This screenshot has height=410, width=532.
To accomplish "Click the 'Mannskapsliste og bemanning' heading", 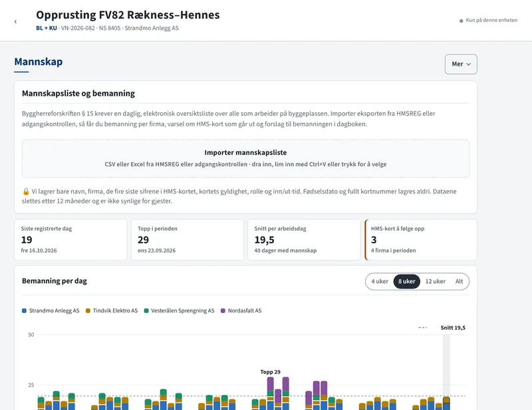I will click(x=78, y=93).
